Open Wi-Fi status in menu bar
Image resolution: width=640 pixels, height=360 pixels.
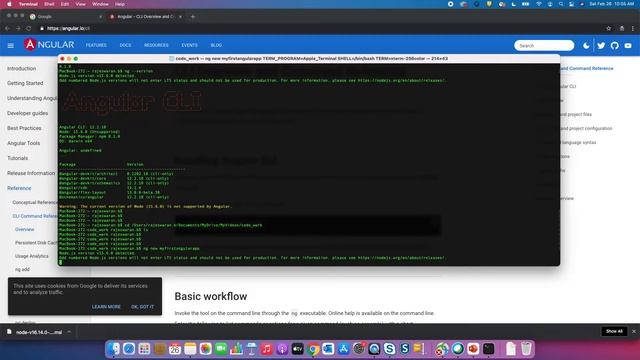539,4
